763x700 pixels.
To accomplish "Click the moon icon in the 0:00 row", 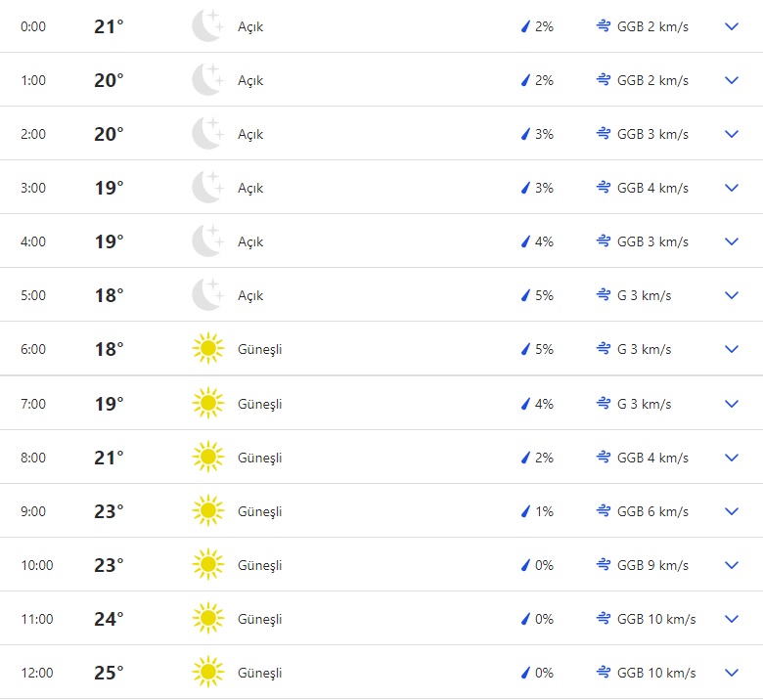I will click(x=207, y=26).
